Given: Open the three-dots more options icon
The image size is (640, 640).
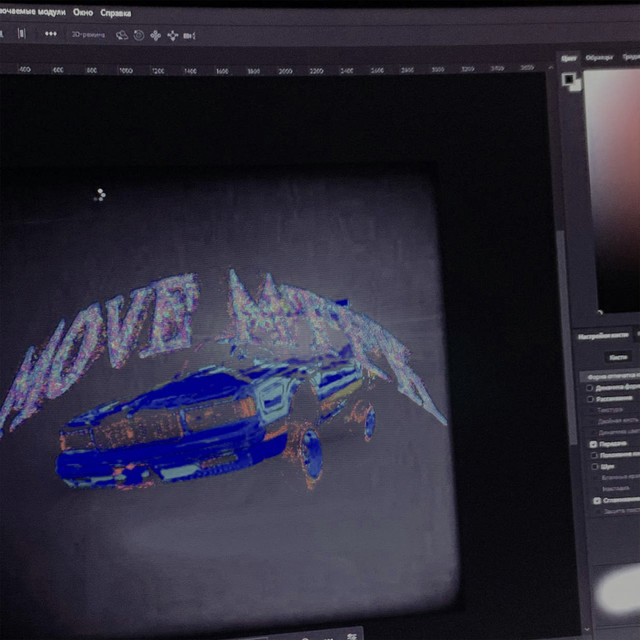Looking at the screenshot, I should (x=50, y=33).
